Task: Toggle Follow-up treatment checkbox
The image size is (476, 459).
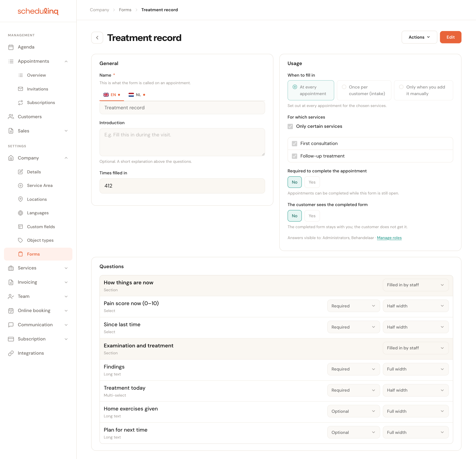Action: click(294, 156)
